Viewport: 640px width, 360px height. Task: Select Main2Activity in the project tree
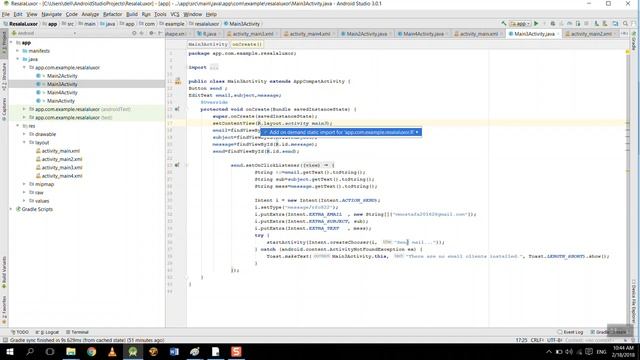pos(62,76)
